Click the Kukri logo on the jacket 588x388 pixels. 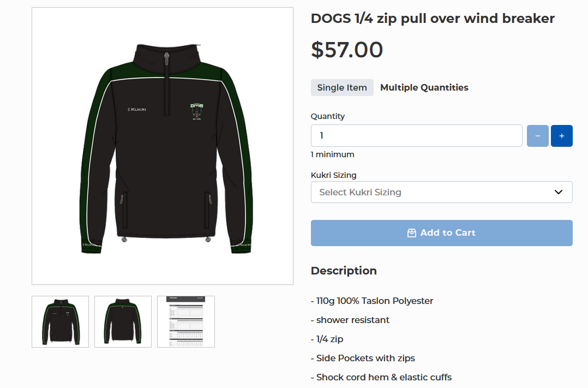[x=137, y=109]
